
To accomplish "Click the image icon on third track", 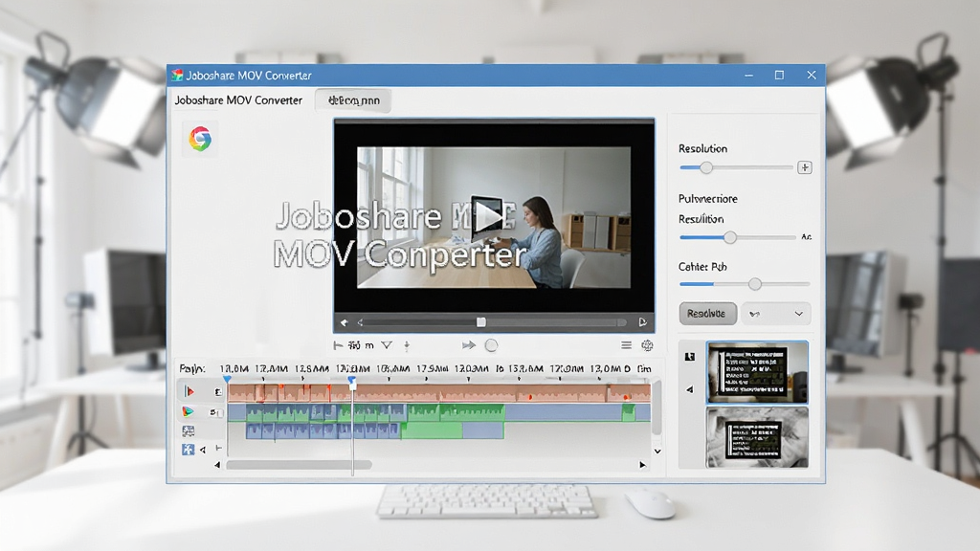I will click(x=189, y=431).
